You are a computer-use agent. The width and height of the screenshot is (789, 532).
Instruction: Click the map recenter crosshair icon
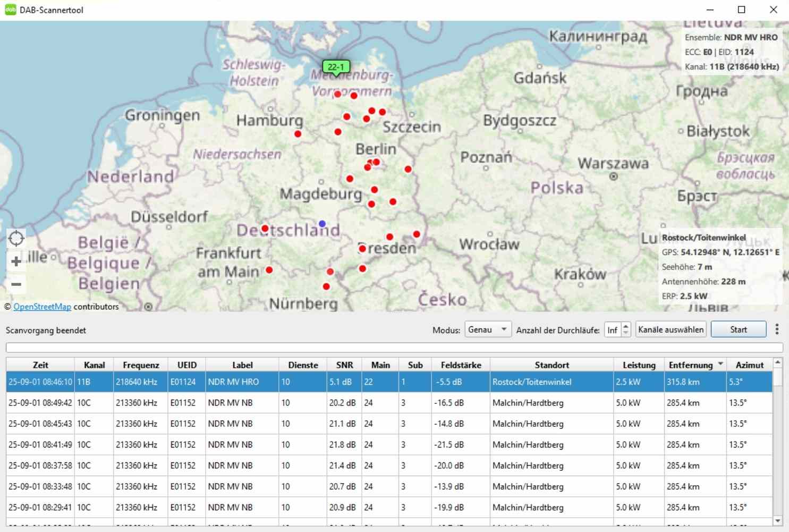(16, 239)
